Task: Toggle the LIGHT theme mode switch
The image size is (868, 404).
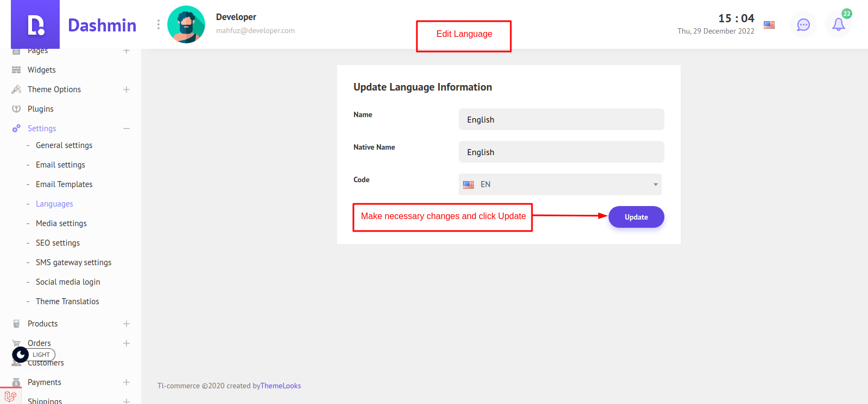Action: pos(33,355)
